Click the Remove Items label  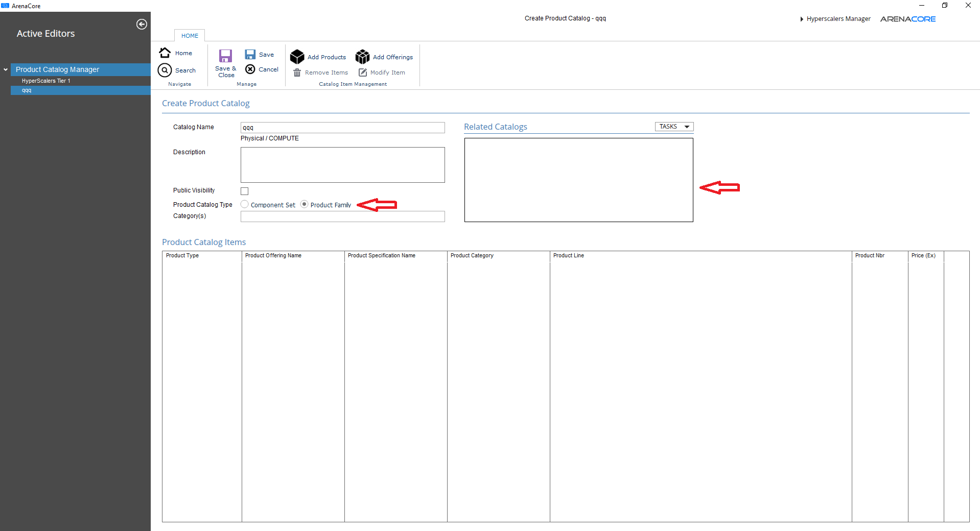pyautogui.click(x=326, y=73)
